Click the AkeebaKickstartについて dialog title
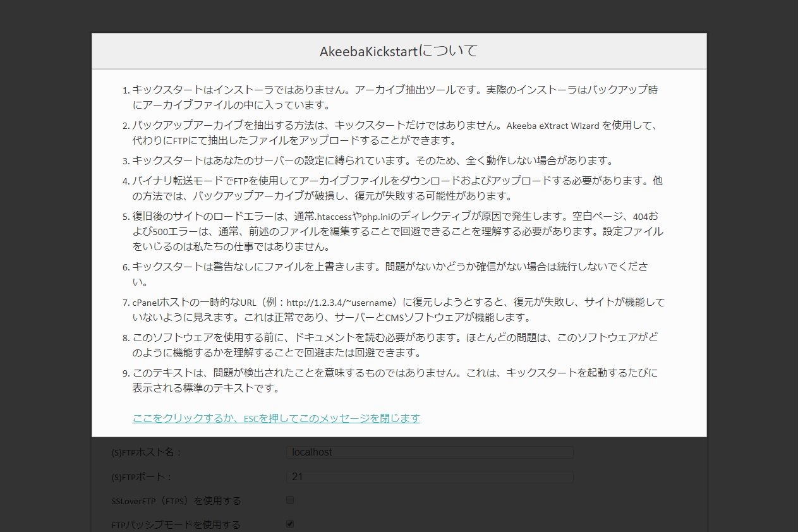Image resolution: width=798 pixels, height=532 pixels. tap(399, 50)
